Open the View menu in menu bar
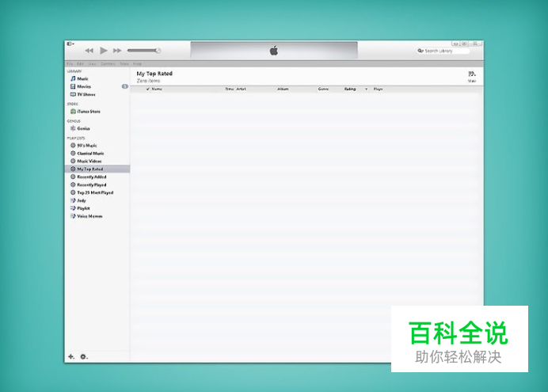This screenshot has width=548, height=392. point(93,63)
